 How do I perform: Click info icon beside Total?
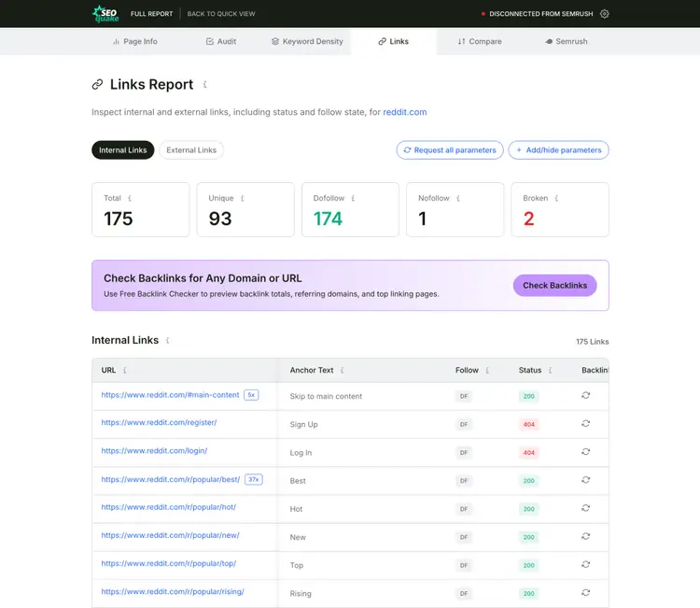(130, 198)
